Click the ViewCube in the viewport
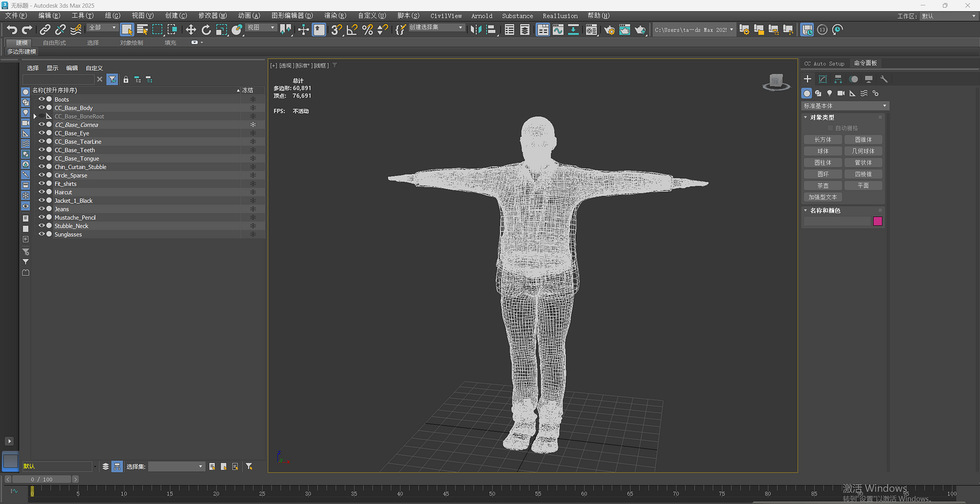The image size is (980, 504). tap(776, 82)
